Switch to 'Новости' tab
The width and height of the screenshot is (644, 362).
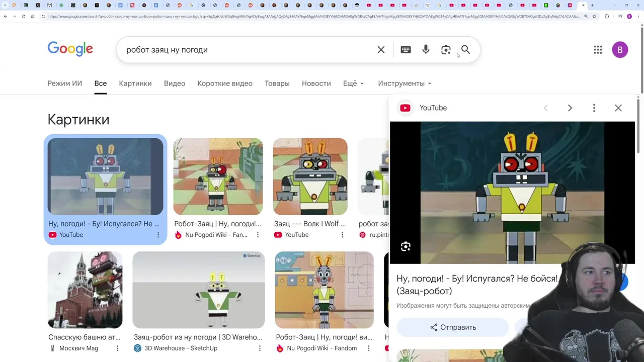316,83
